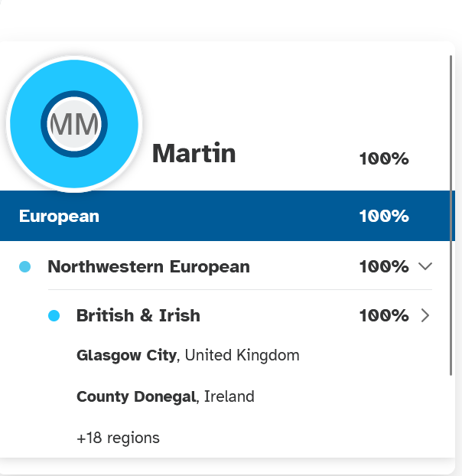This screenshot has width=462, height=476.
Task: Select the European category header bar
Action: (x=227, y=216)
